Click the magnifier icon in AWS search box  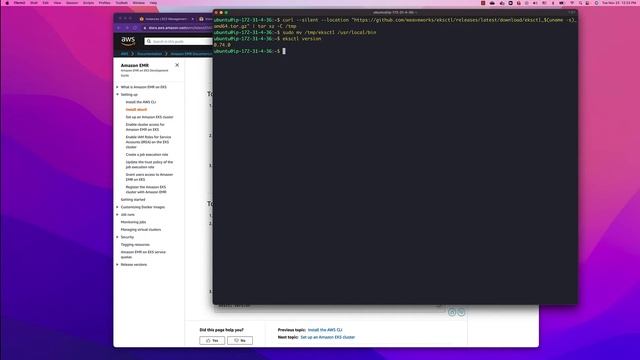[149, 41]
